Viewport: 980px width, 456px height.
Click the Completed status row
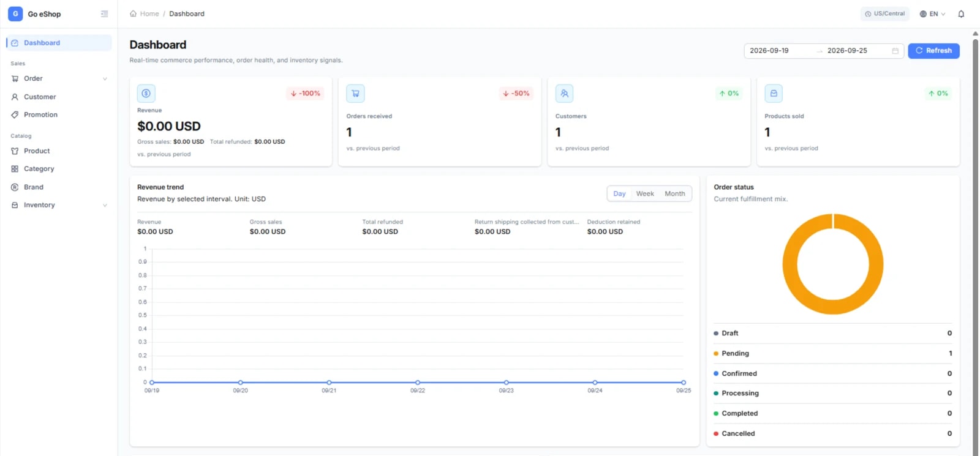[833, 414]
